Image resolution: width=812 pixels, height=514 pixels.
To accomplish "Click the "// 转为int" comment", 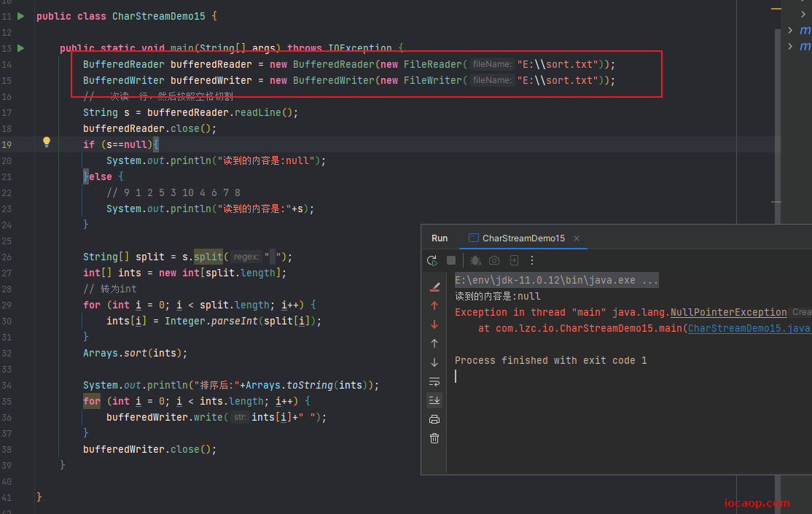I will coord(110,289).
